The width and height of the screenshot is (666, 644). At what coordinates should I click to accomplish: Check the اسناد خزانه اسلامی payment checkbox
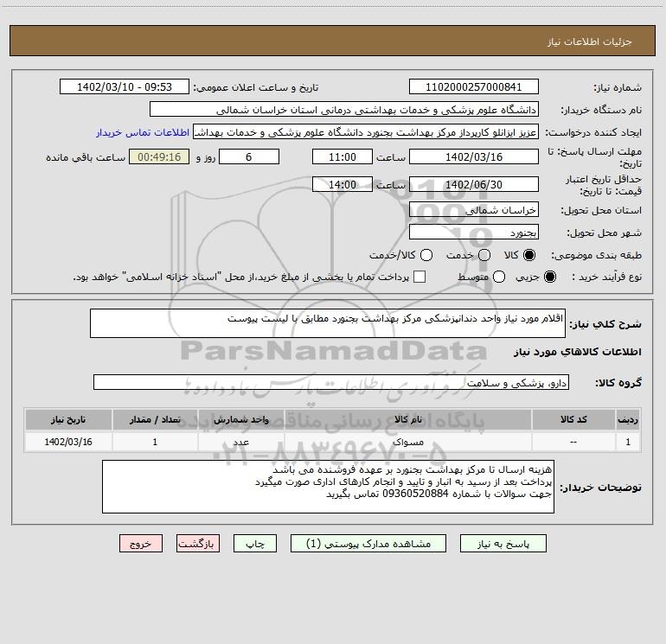[419, 277]
